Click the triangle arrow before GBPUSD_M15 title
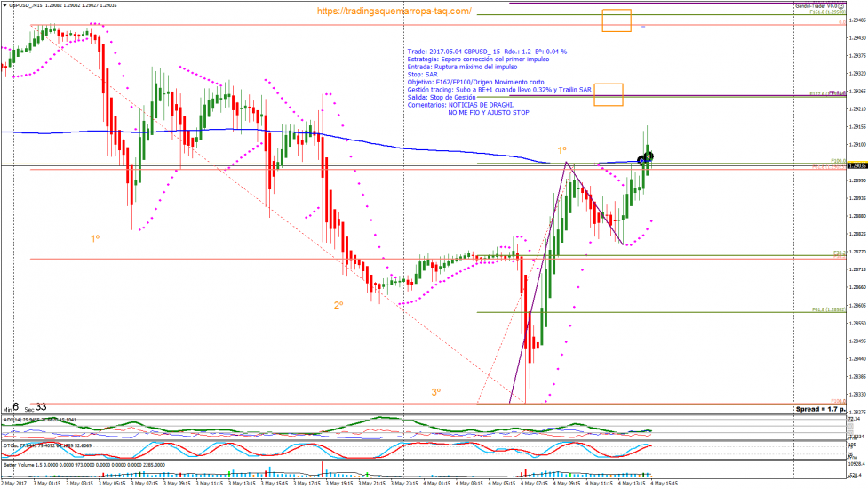The image size is (868, 489). [4, 5]
